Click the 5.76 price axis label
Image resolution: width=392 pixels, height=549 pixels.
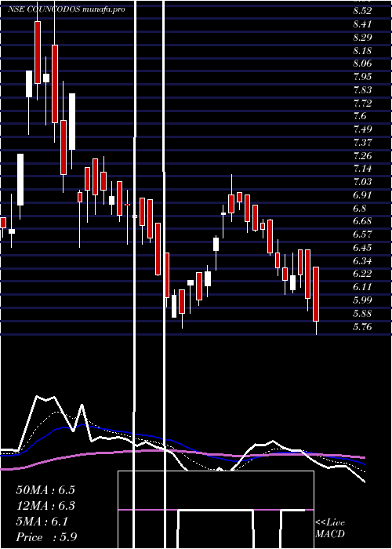(x=362, y=327)
